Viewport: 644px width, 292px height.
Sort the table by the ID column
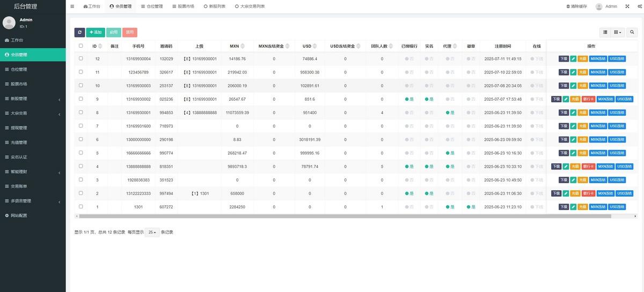pyautogui.click(x=97, y=46)
